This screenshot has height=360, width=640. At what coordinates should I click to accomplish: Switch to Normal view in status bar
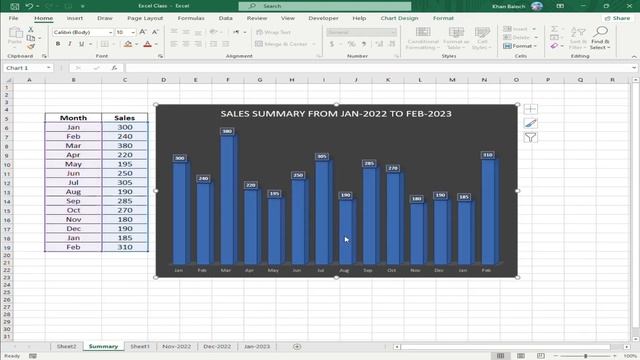(x=500, y=356)
